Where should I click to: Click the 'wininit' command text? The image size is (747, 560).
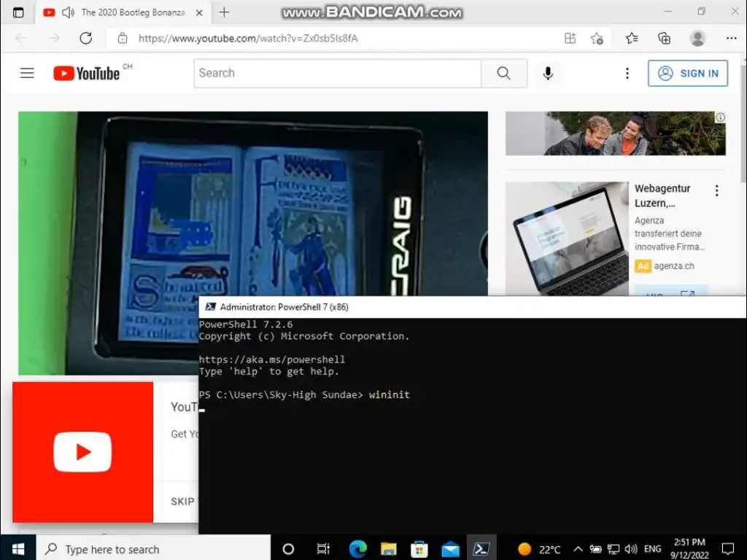tap(390, 394)
